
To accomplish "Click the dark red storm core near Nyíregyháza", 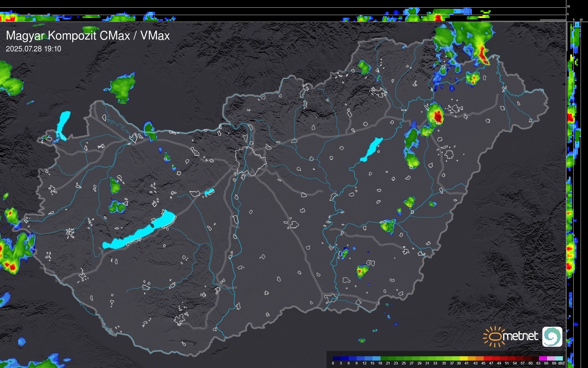I will tap(438, 117).
